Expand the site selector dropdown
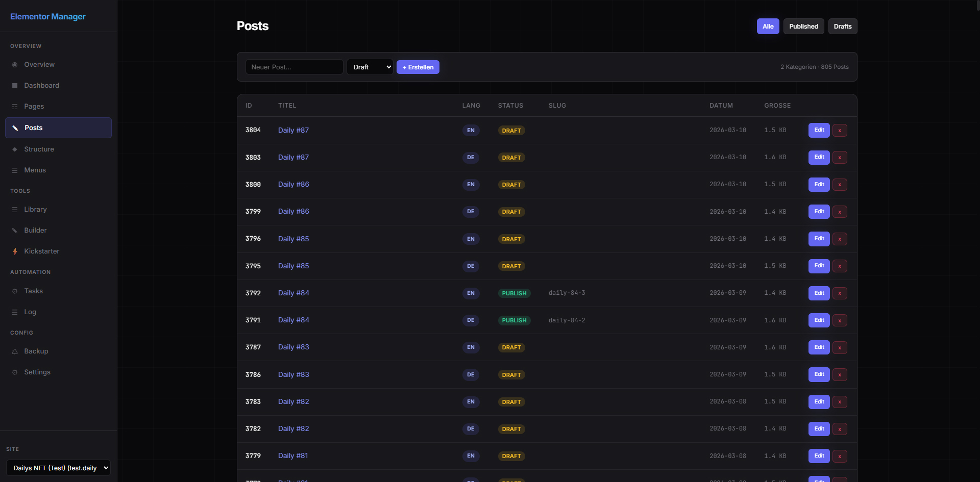980x482 pixels. 59,468
